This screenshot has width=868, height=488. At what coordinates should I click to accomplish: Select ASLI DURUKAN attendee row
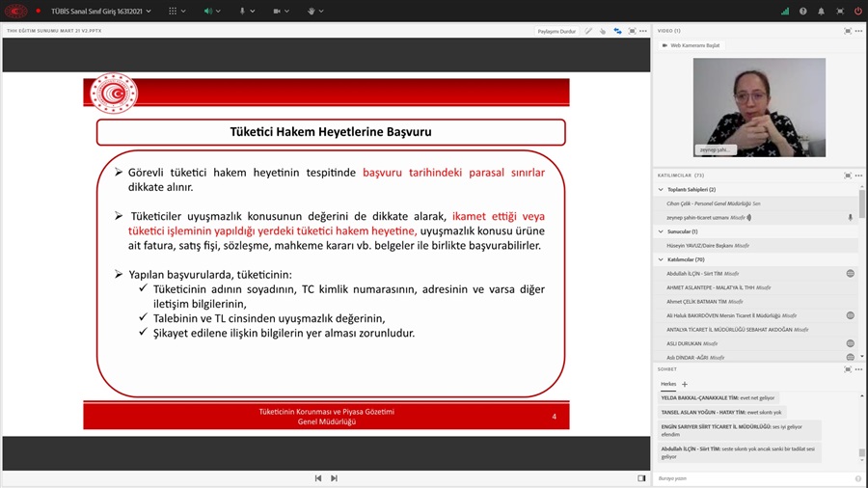point(756,343)
